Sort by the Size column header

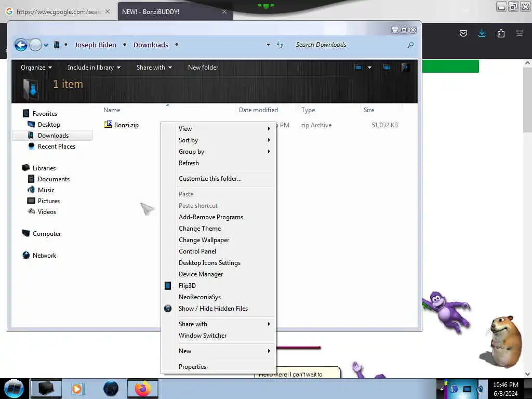click(369, 110)
